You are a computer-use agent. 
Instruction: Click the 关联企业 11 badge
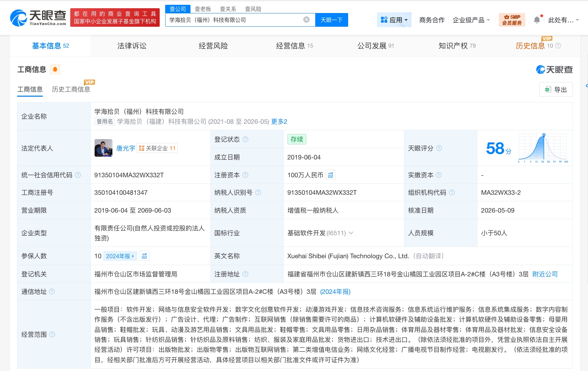point(157,148)
